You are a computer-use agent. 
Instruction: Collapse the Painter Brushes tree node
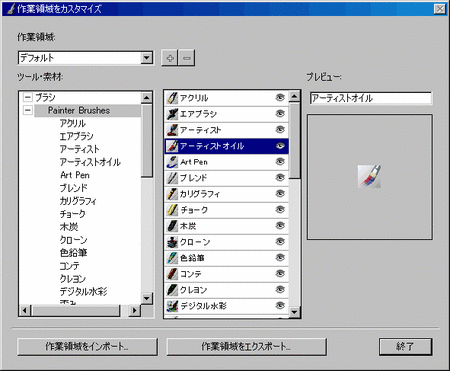(28, 110)
